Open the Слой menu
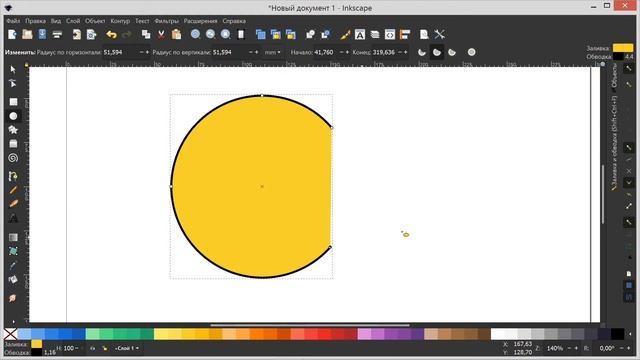 (73, 21)
